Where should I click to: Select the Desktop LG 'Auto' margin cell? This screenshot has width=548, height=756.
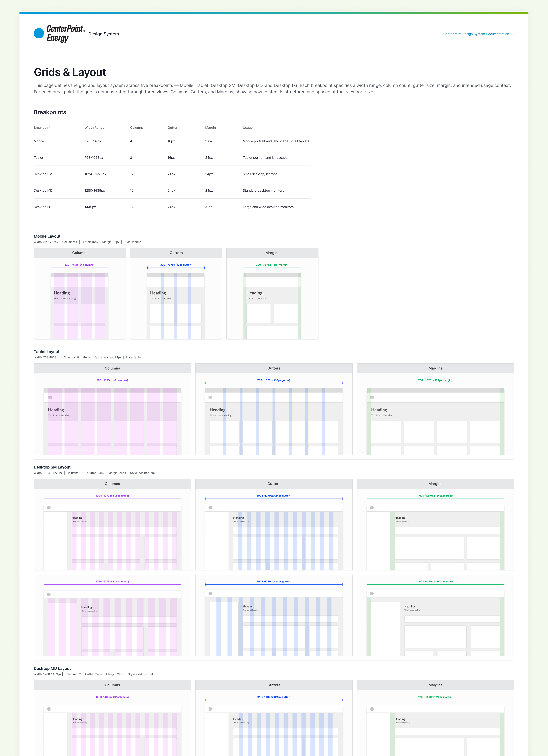(x=209, y=207)
